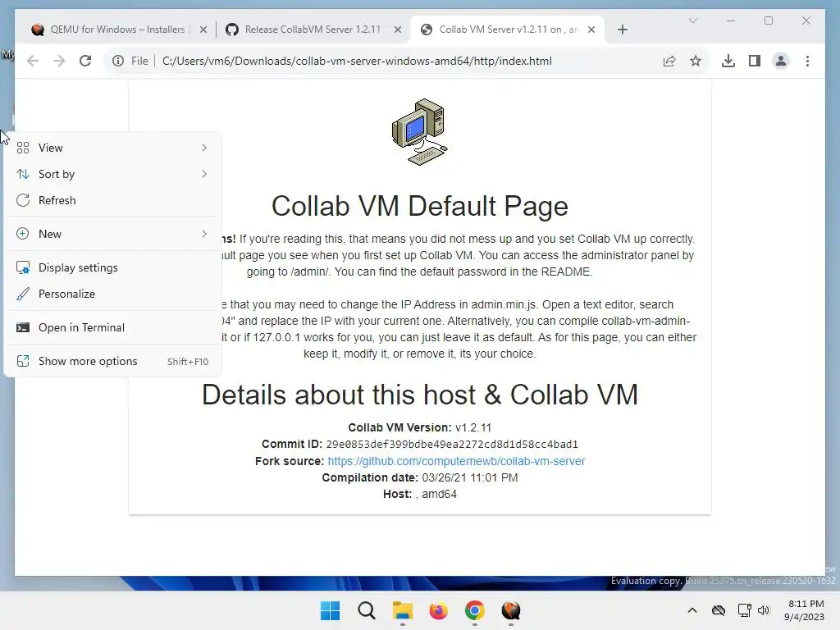Click the Sort by arrows icon

(22, 174)
